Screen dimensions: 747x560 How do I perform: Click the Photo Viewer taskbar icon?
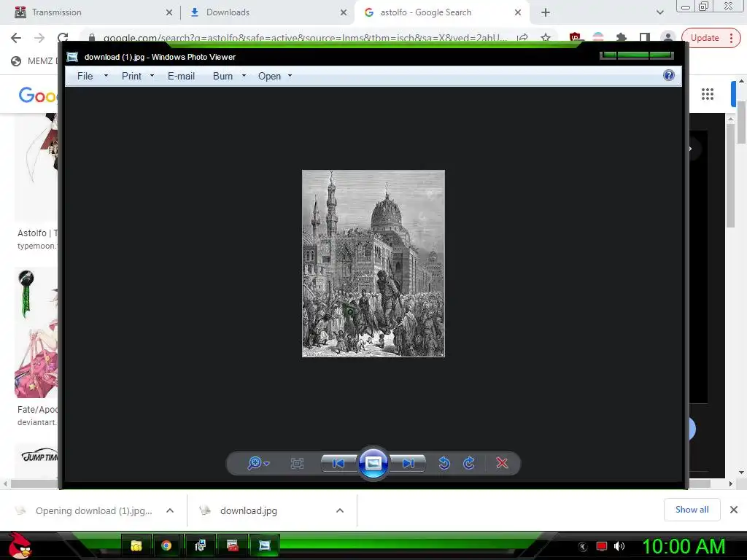coord(264,545)
